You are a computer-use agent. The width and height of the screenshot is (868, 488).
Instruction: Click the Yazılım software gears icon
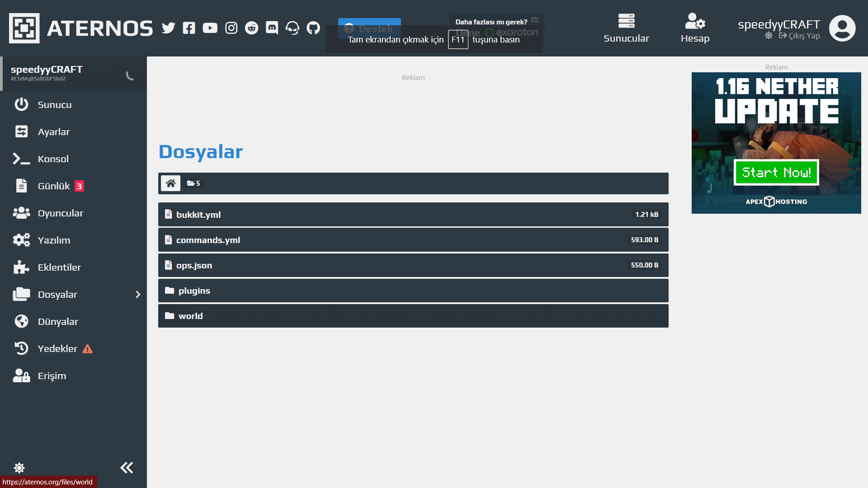coord(21,240)
